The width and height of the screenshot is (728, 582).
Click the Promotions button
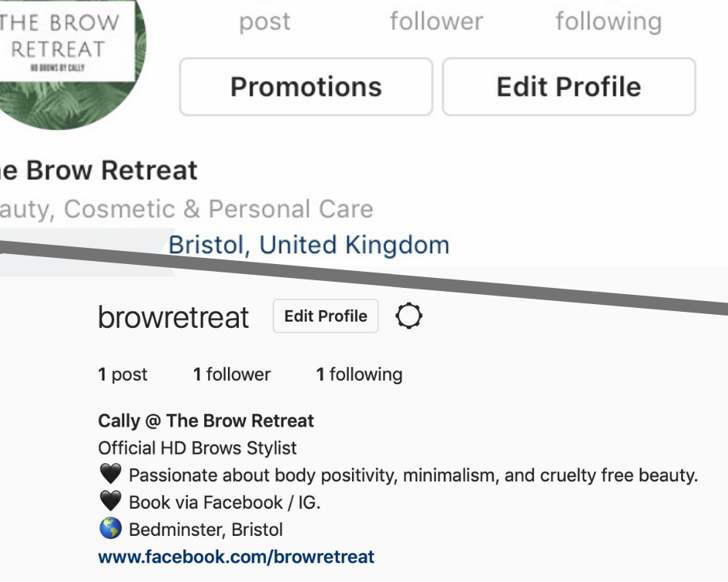coord(307,87)
